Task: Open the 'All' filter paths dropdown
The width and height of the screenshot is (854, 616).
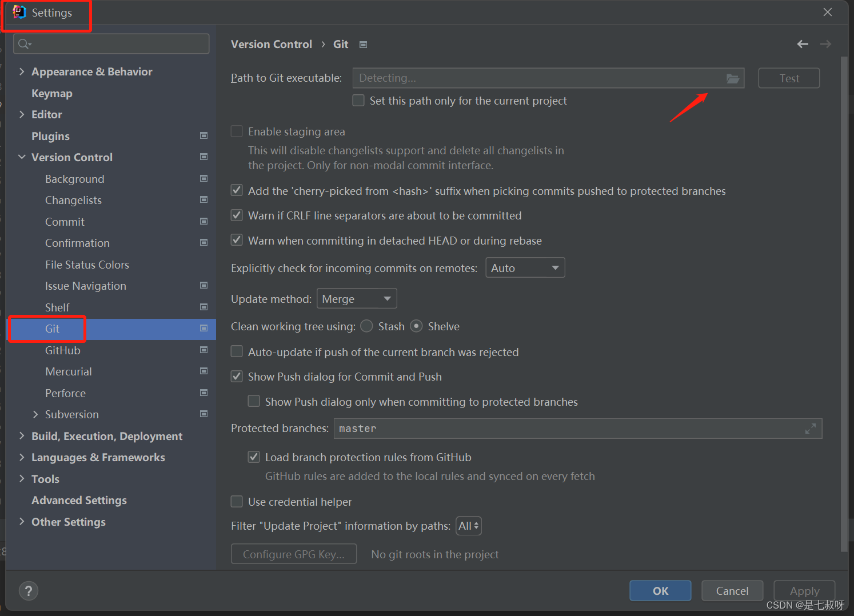Action: [x=469, y=526]
